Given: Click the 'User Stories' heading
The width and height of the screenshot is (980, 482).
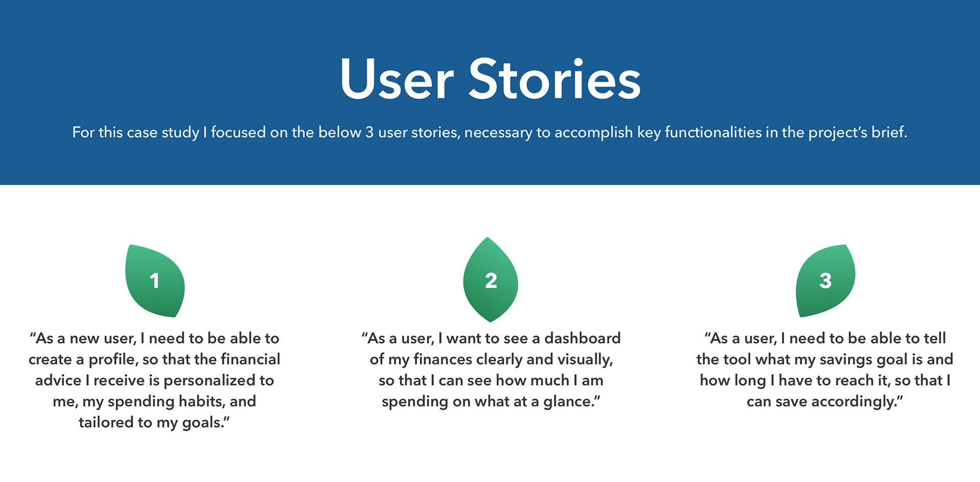Looking at the screenshot, I should click(490, 80).
